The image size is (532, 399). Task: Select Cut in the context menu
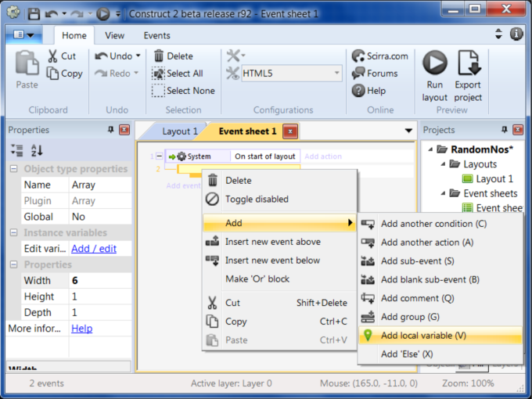point(279,303)
